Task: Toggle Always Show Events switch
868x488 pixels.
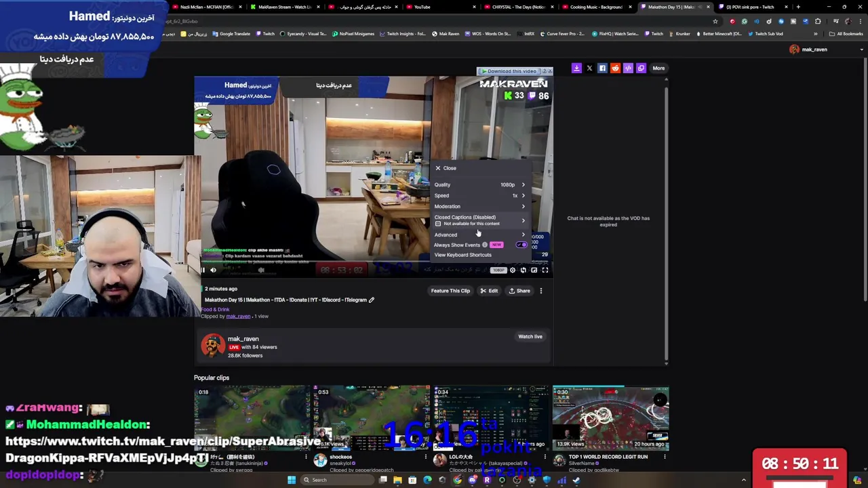Action: pyautogui.click(x=521, y=245)
